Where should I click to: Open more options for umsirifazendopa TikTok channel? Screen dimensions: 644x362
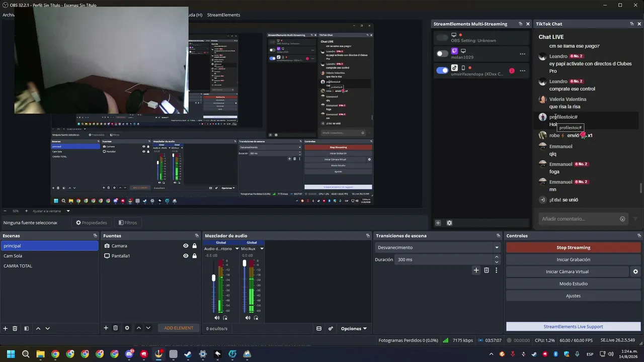(x=523, y=70)
